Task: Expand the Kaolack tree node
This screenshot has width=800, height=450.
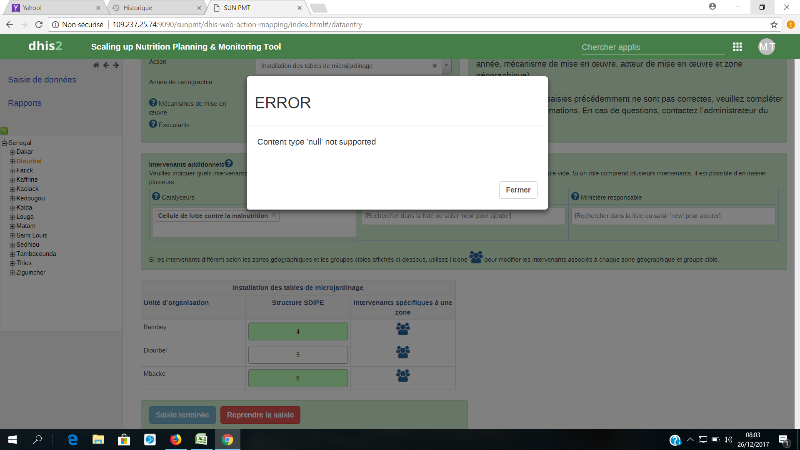Action: [x=12, y=187]
